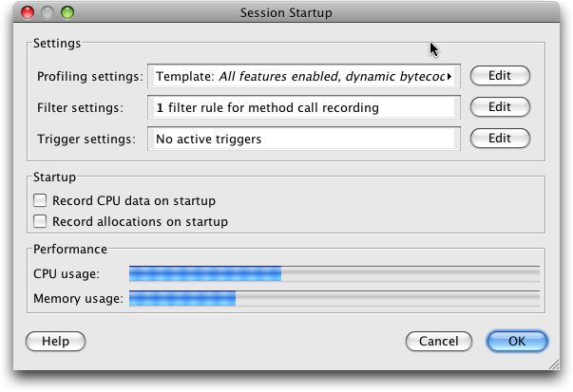Click the red close window button

tap(28, 13)
